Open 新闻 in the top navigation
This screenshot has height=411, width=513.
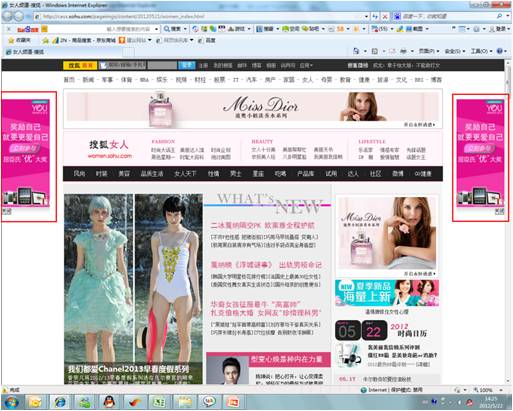pos(88,80)
